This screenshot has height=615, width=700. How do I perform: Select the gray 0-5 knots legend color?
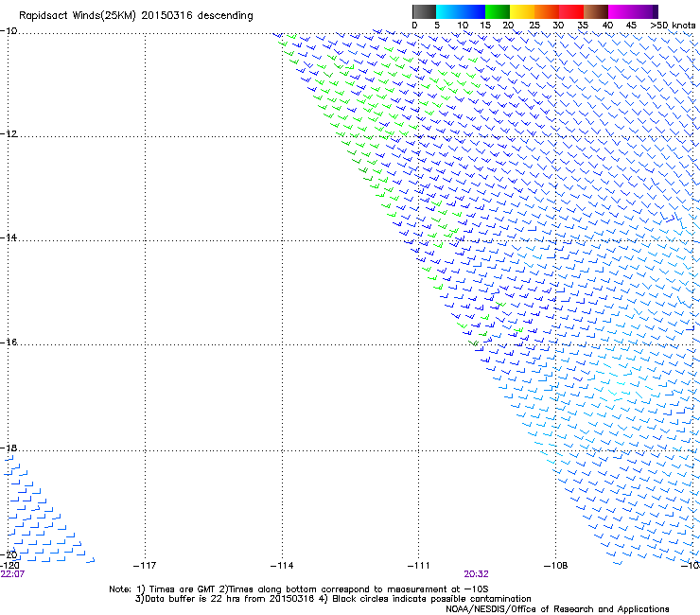[424, 11]
